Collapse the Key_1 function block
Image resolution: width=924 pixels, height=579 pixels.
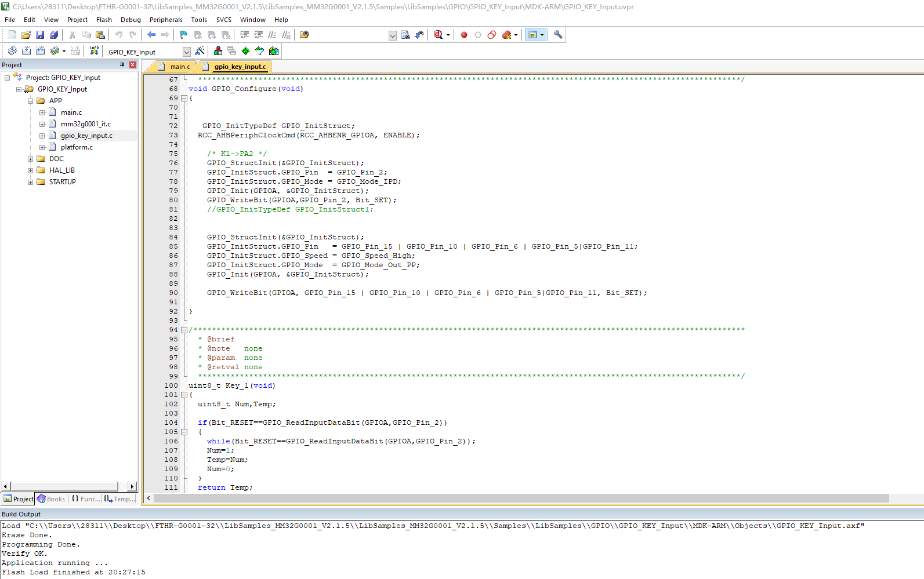point(184,395)
